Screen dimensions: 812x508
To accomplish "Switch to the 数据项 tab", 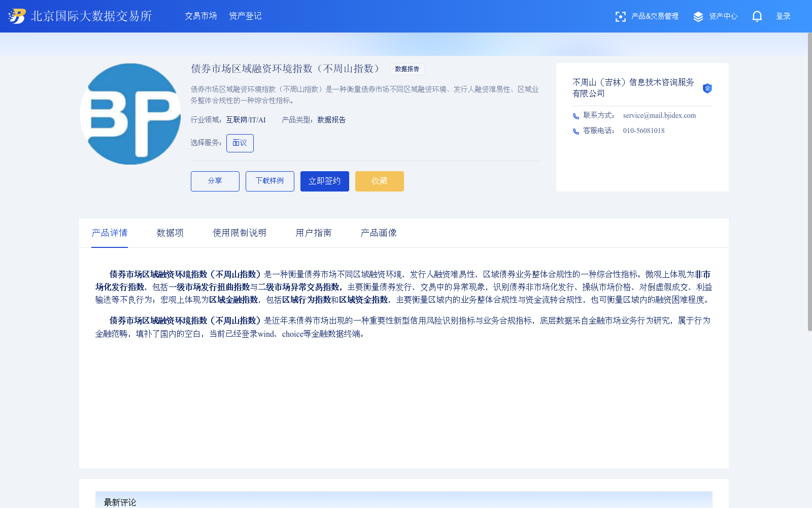I will (170, 233).
